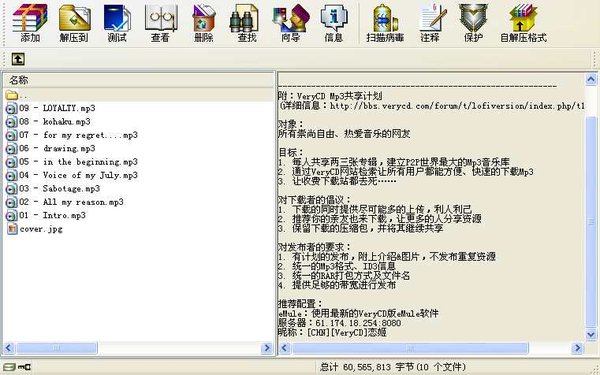Select file 06 - drawing.mp3

[57, 148]
